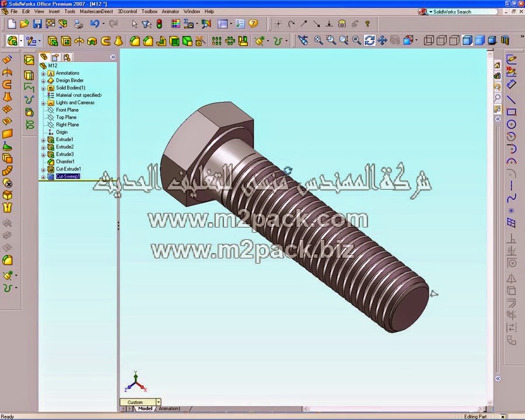
Task: Enable Hidden Lines Visible display style
Action: (442, 40)
